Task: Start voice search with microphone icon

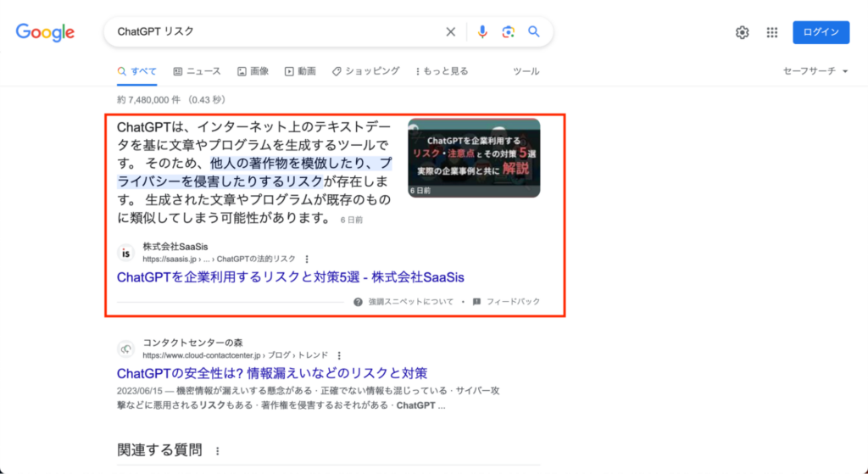Action: tap(482, 32)
